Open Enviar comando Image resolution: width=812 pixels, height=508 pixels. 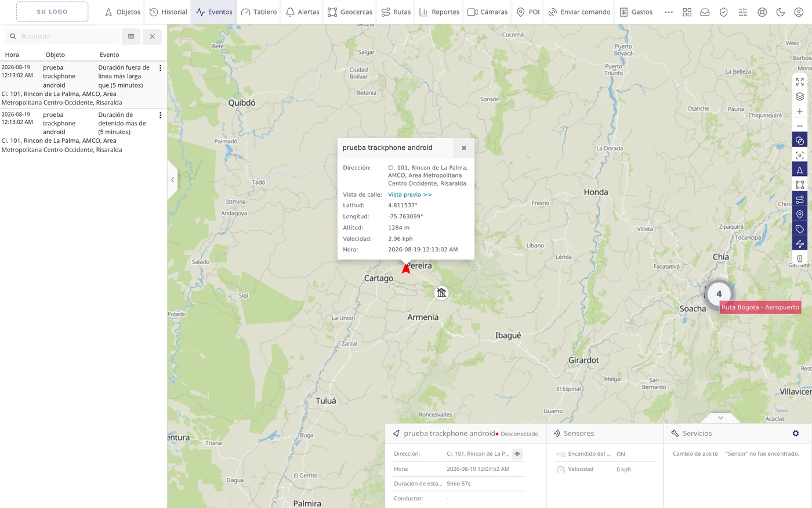(x=579, y=12)
